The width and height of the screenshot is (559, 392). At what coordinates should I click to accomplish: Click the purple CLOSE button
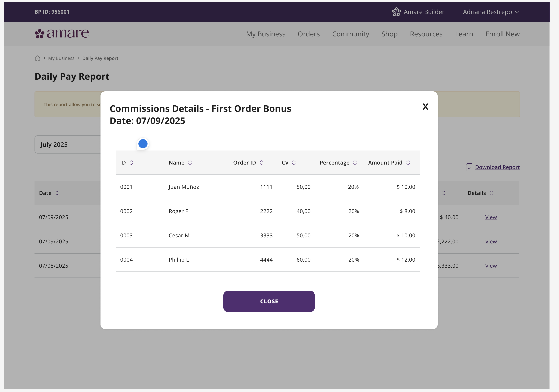point(269,301)
